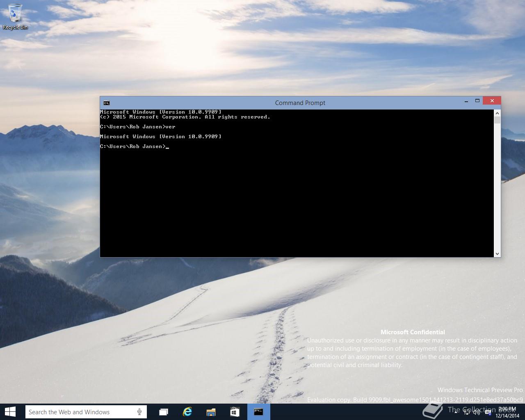Open the Command Prompt system menu icon
Image resolution: width=525 pixels, height=420 pixels.
click(x=107, y=103)
